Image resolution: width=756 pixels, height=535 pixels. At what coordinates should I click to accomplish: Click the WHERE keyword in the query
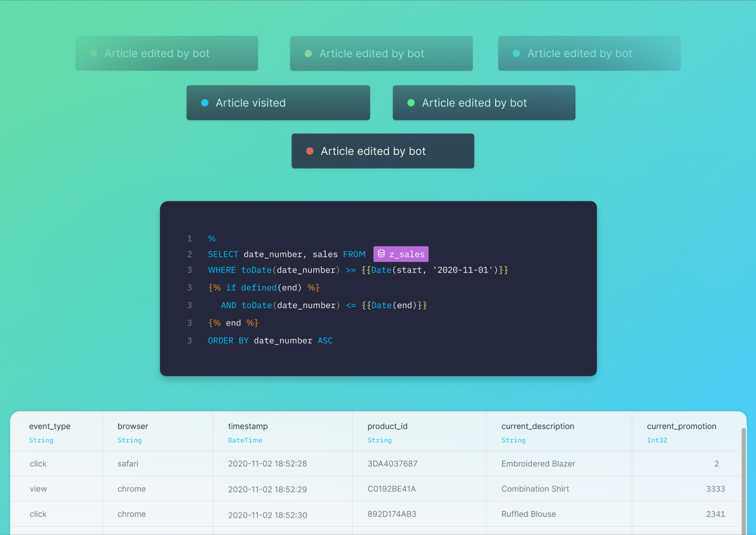pyautogui.click(x=222, y=270)
